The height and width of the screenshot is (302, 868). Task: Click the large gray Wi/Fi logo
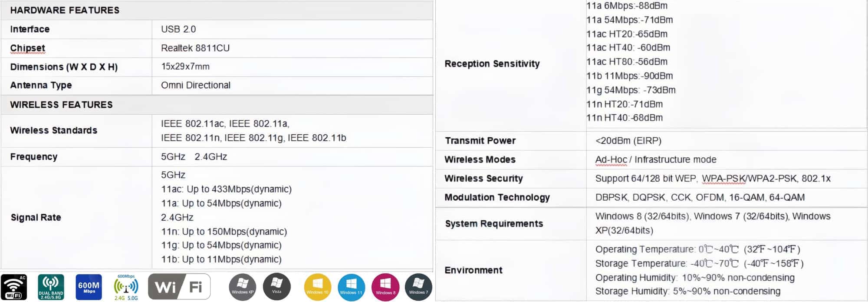coord(179,287)
